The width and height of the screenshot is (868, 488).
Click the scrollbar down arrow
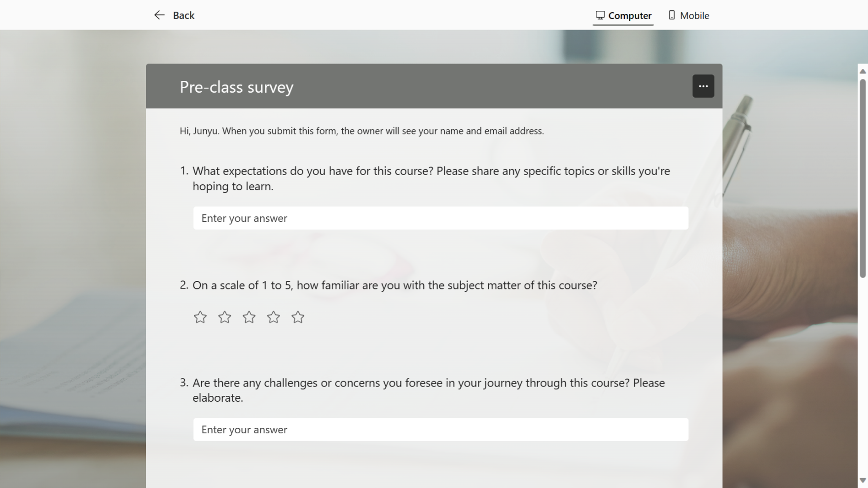point(862,481)
